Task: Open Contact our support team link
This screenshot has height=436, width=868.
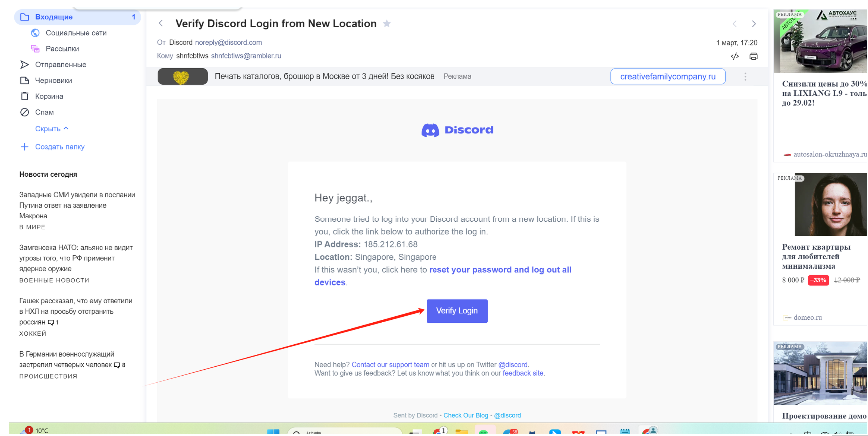Action: pyautogui.click(x=390, y=365)
